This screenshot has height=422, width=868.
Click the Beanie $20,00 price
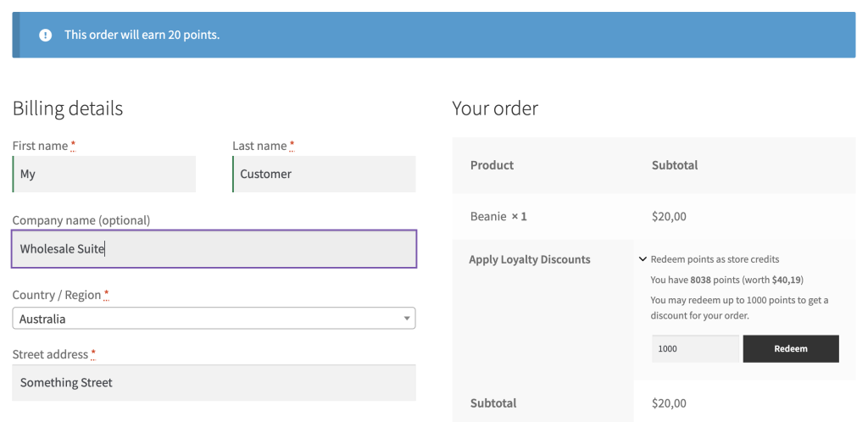669,216
